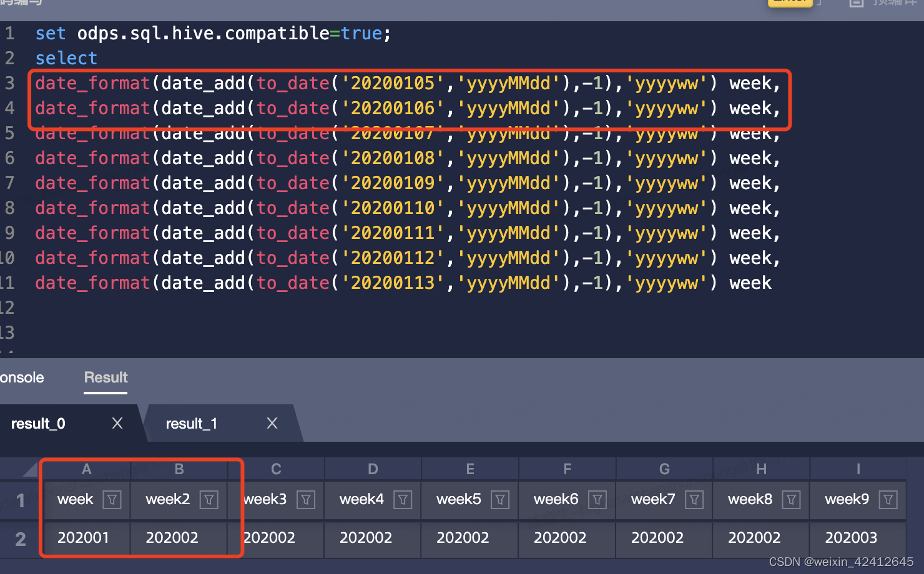Click cell value 202001 under week

click(x=86, y=538)
